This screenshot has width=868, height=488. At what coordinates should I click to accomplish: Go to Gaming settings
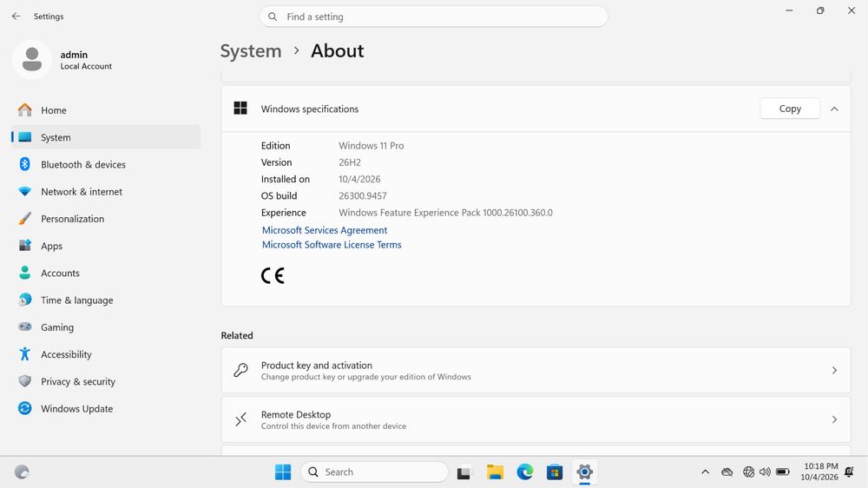106,327
